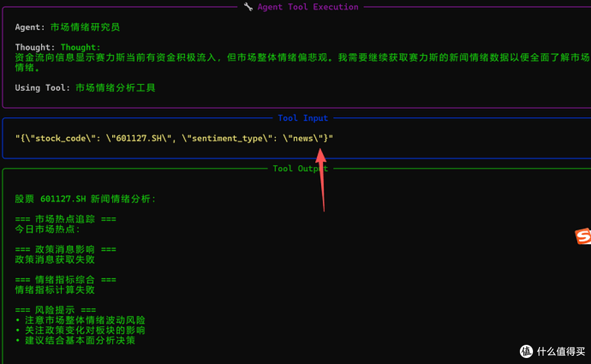Click the bullet '建议结合基本面分析决策'
Image resolution: width=591 pixels, height=364 pixels.
click(x=80, y=340)
